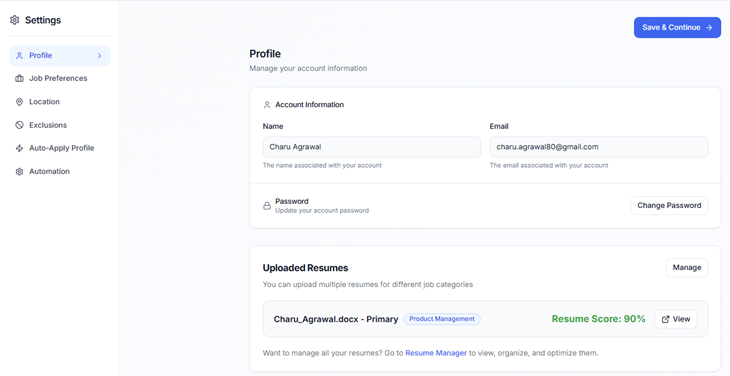Image resolution: width=730 pixels, height=376 pixels.
Task: Click "You can upload multiple resumes" description
Action: [x=368, y=284]
